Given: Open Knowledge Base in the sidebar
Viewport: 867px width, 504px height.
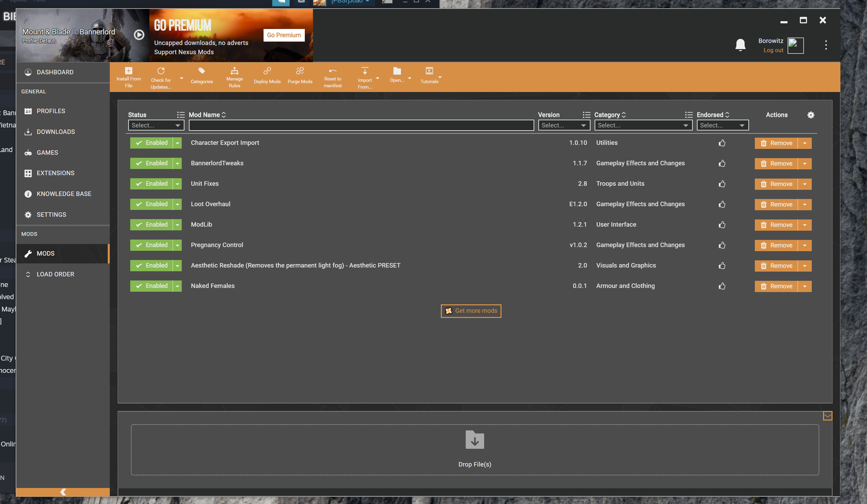Looking at the screenshot, I should pos(63,194).
